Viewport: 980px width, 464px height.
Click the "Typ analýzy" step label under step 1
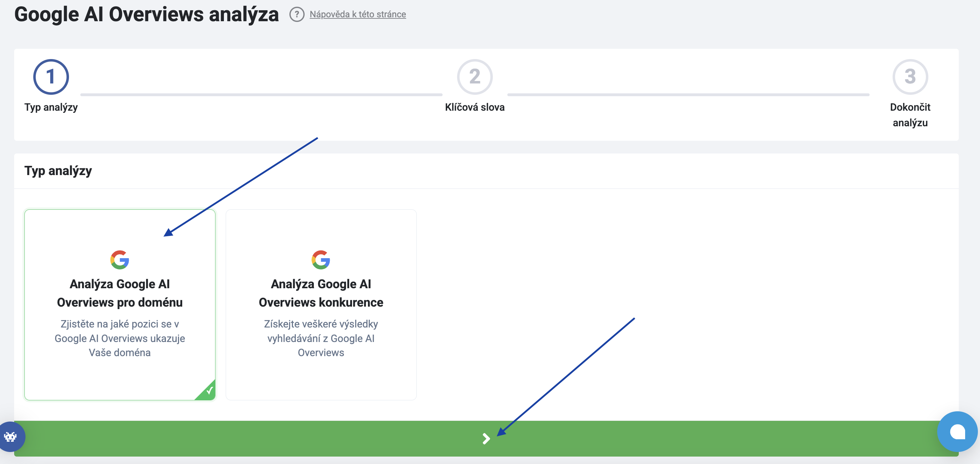point(51,107)
